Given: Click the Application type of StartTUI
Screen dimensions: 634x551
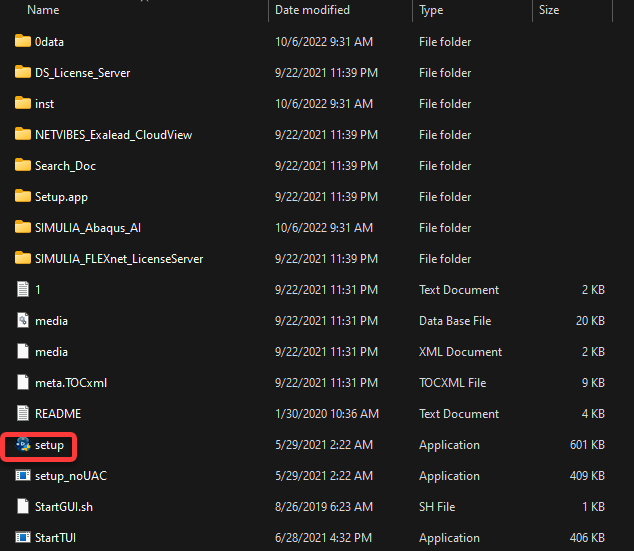Looking at the screenshot, I should click(449, 538).
